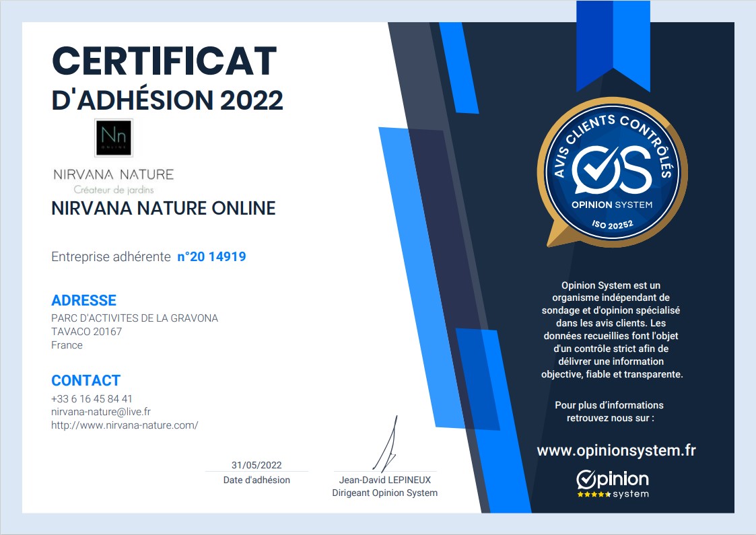
Task: Click the Nirvana Nature Créateur de jardins logo
Action: pos(113,181)
